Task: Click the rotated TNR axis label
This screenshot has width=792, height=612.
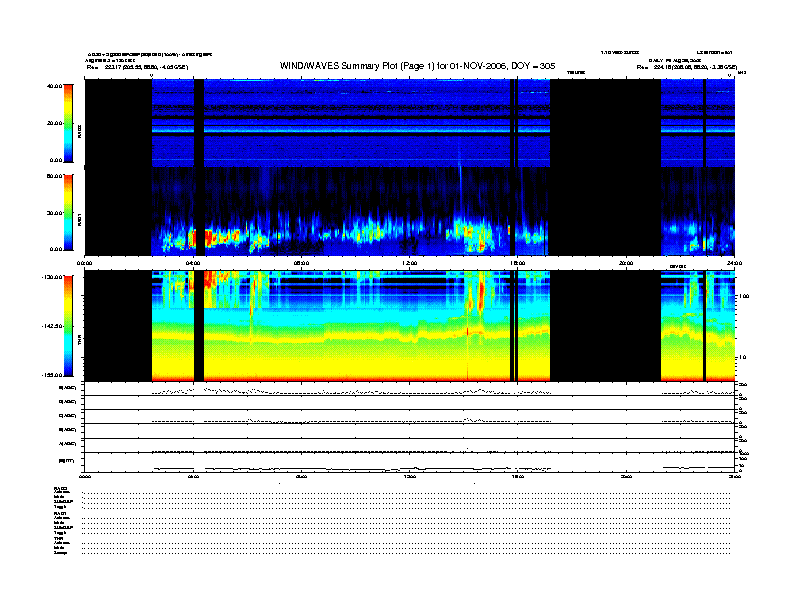Action: click(x=79, y=341)
